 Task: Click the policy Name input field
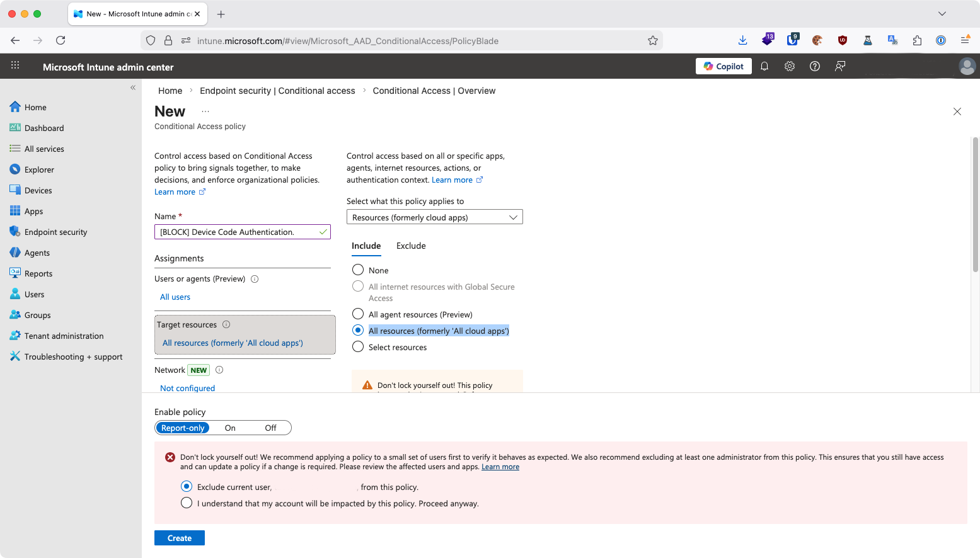pos(243,232)
